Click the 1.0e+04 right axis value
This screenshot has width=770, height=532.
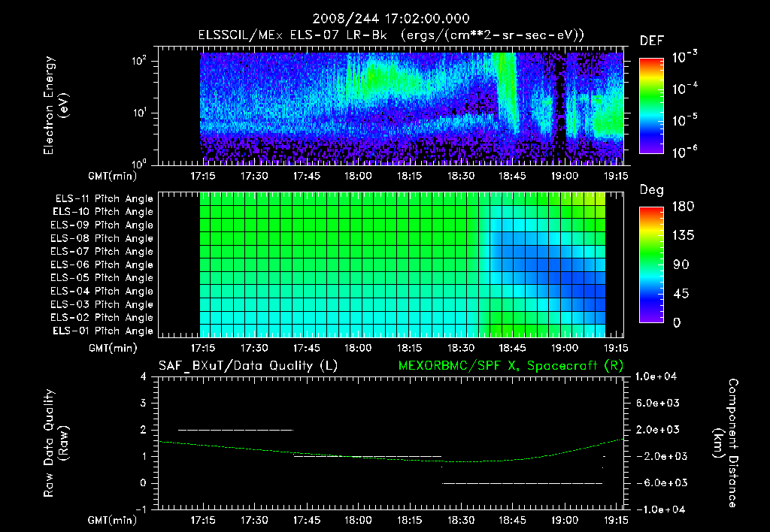point(656,376)
